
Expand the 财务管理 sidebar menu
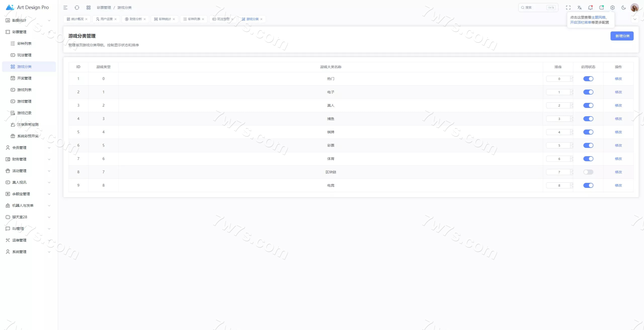tap(28, 159)
